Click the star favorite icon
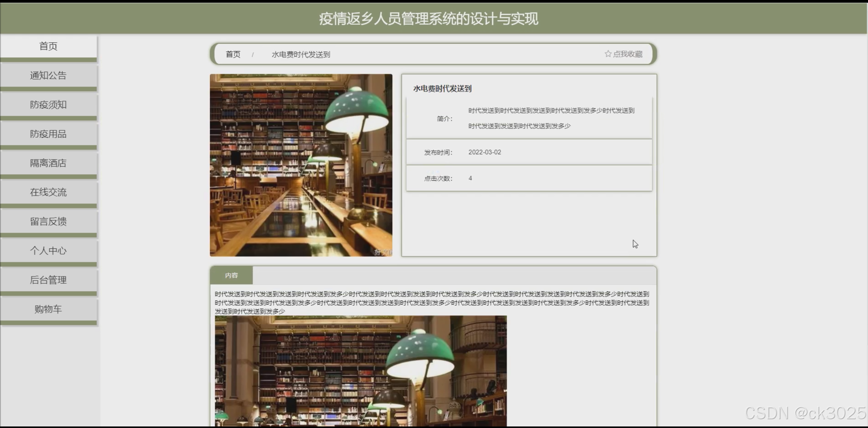868x428 pixels. (x=608, y=54)
